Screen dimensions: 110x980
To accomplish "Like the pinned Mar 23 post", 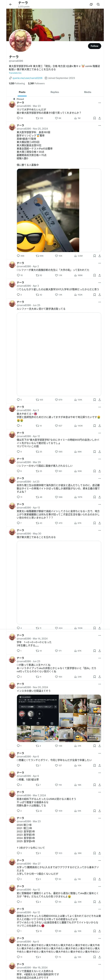I will pyautogui.click(x=57, y=118).
